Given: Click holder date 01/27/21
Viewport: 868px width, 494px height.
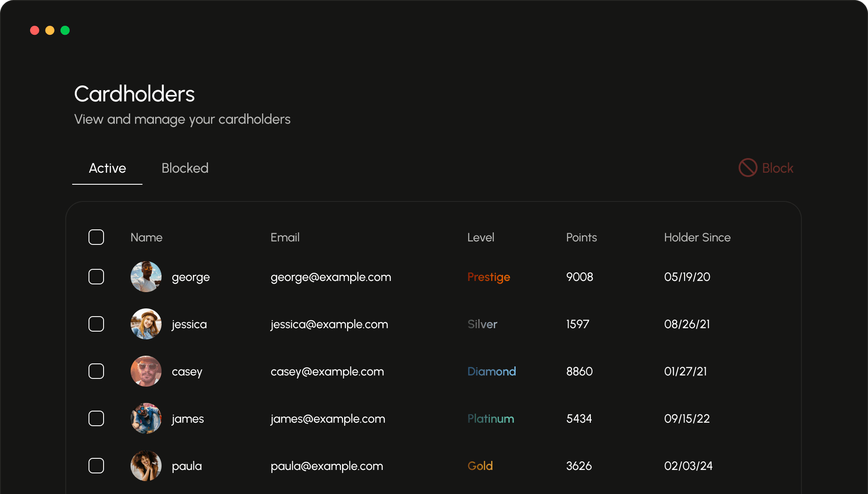Looking at the screenshot, I should [x=685, y=371].
